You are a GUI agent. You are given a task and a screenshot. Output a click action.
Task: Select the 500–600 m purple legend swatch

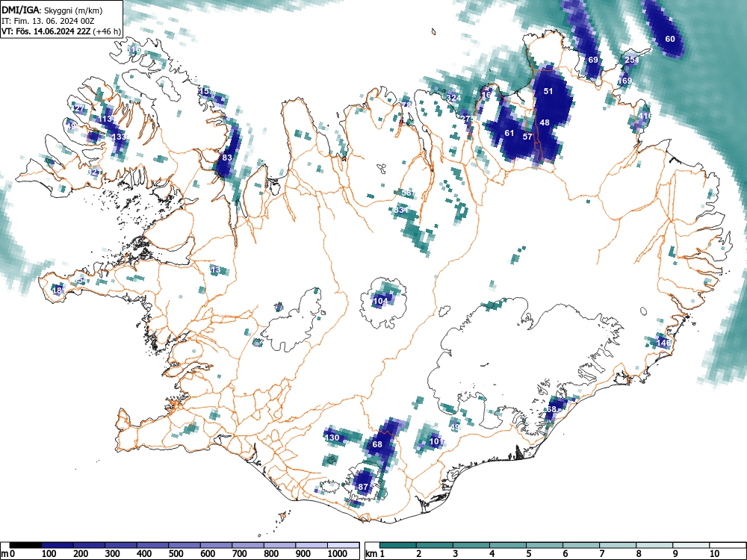(x=185, y=545)
